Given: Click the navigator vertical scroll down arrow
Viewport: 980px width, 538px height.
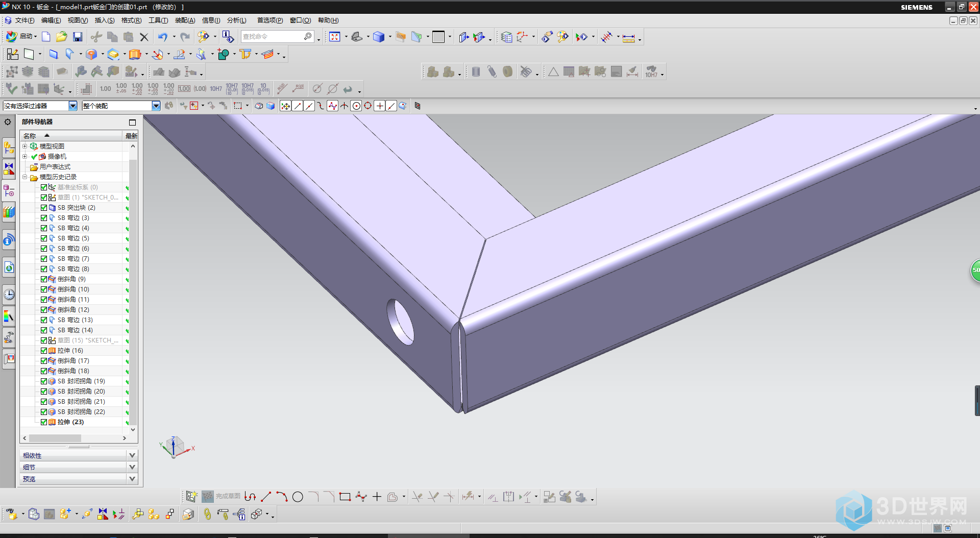Looking at the screenshot, I should 133,430.
